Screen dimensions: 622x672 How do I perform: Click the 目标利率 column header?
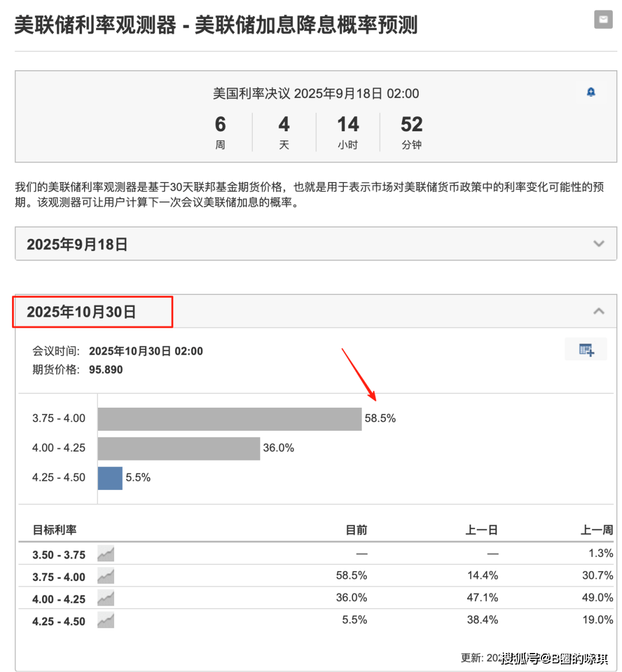(55, 530)
